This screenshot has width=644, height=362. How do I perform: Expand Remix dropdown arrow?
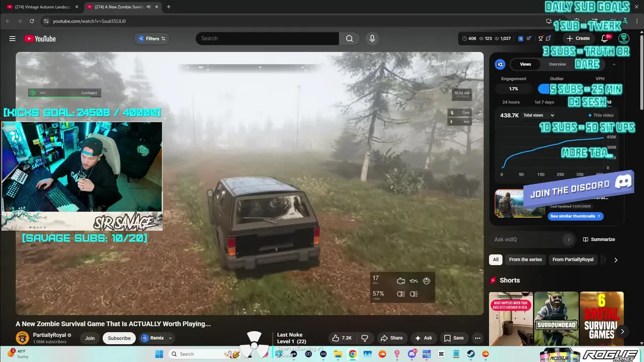pos(171,338)
